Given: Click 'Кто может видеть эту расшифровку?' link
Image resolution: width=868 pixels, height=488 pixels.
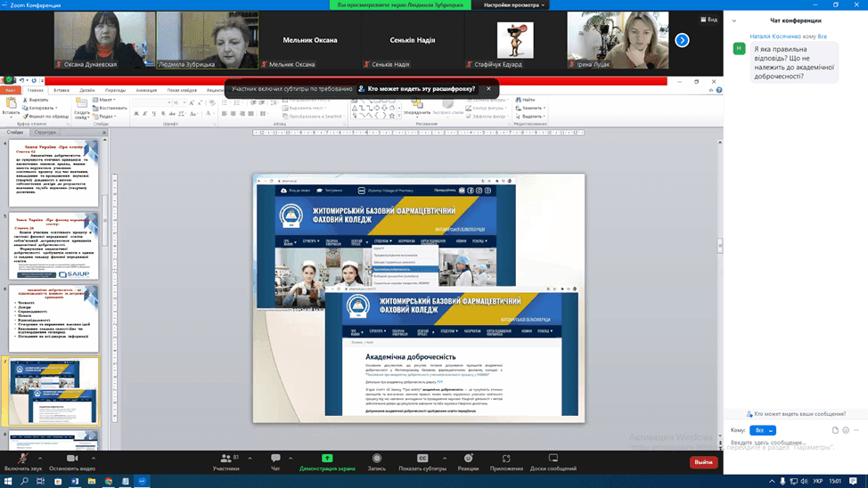Looking at the screenshot, I should [422, 88].
